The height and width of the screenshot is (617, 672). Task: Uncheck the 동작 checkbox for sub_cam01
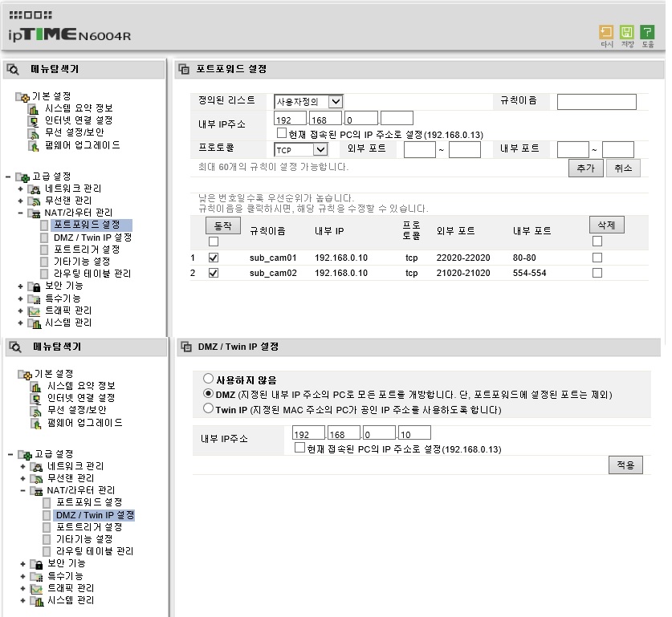pyautogui.click(x=214, y=258)
